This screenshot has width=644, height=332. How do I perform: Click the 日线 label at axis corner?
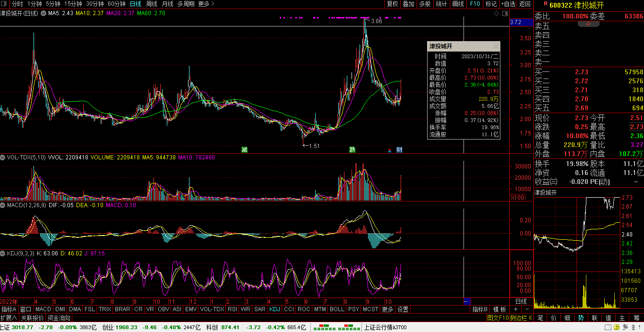[521, 301]
